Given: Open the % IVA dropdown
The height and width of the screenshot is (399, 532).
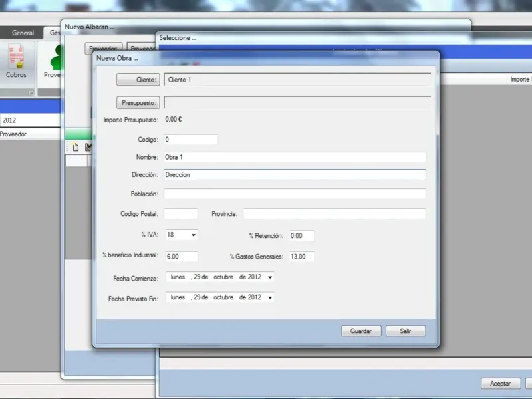Looking at the screenshot, I should click(x=194, y=235).
